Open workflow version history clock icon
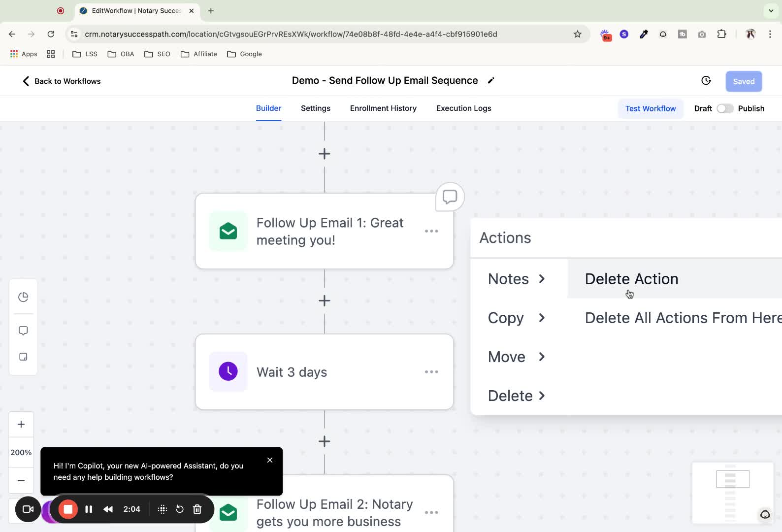The width and height of the screenshot is (782, 532). 706,81
